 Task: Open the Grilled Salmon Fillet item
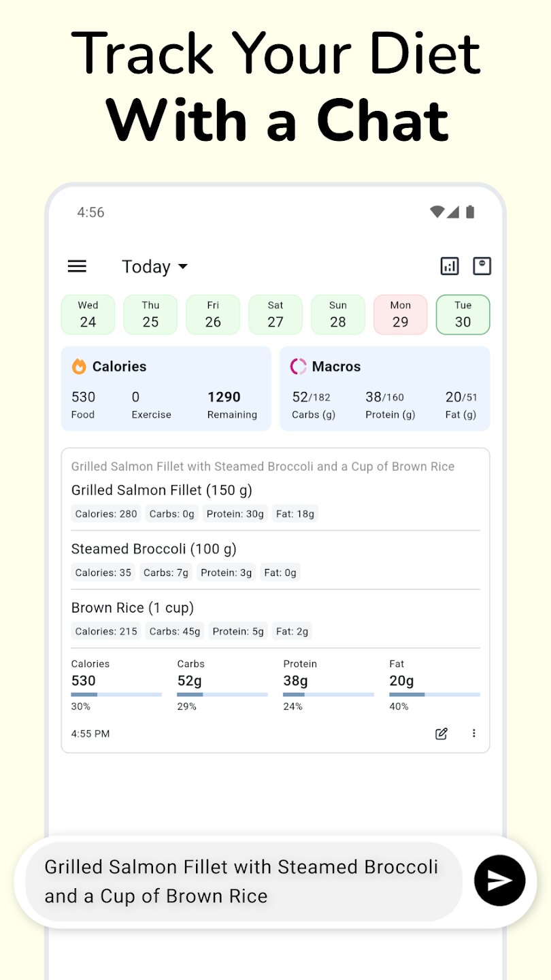pos(162,490)
